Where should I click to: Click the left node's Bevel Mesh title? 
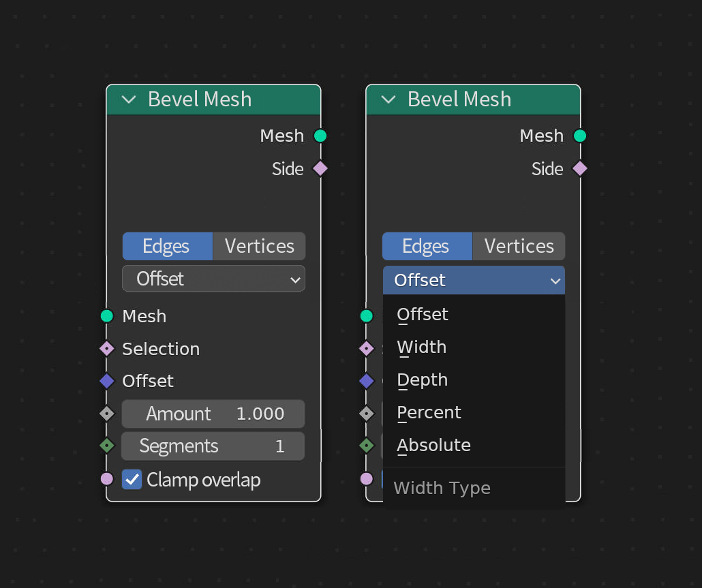(200, 99)
